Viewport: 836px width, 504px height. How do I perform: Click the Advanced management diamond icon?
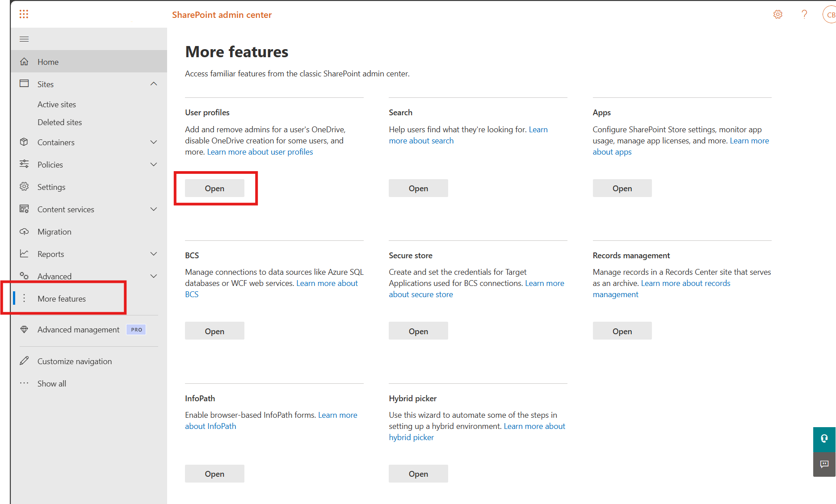click(x=24, y=329)
